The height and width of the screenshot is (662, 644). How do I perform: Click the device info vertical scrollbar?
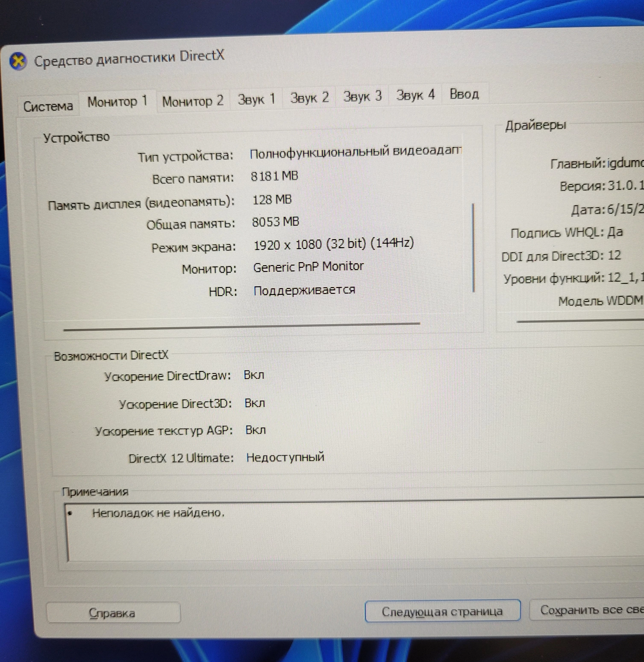tap(473, 248)
